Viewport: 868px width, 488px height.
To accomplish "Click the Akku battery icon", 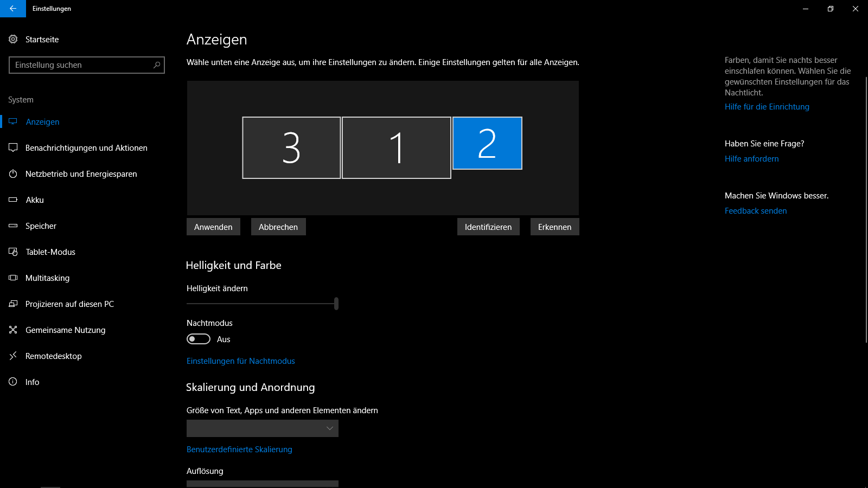I will point(13,200).
